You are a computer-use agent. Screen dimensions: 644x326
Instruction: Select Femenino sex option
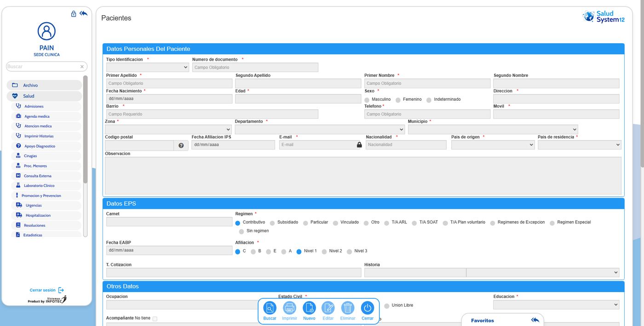pyautogui.click(x=398, y=100)
